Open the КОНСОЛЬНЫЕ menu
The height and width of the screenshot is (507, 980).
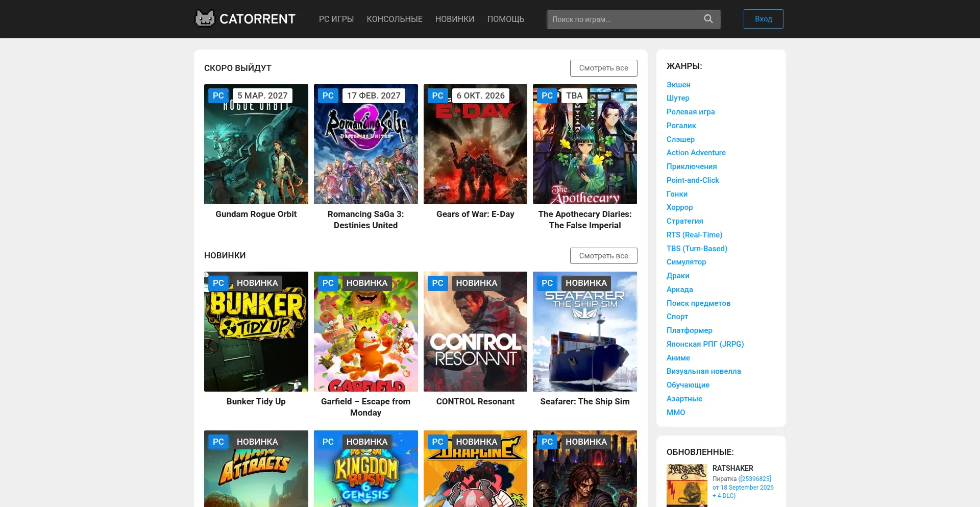click(x=395, y=19)
